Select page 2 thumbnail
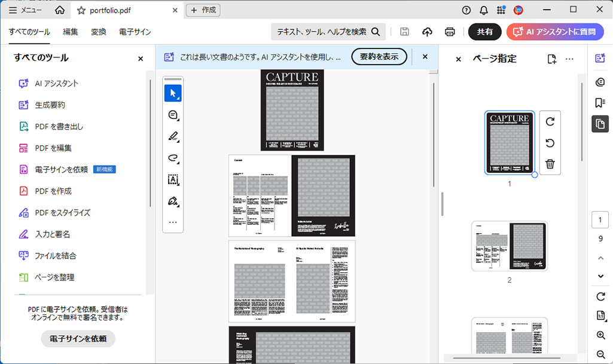The image size is (613, 364). 510,246
